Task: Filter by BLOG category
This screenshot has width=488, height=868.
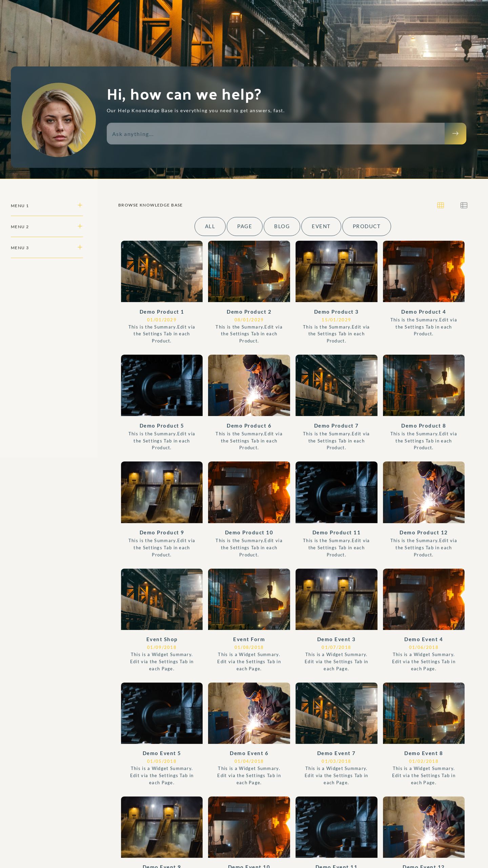Action: (282, 226)
